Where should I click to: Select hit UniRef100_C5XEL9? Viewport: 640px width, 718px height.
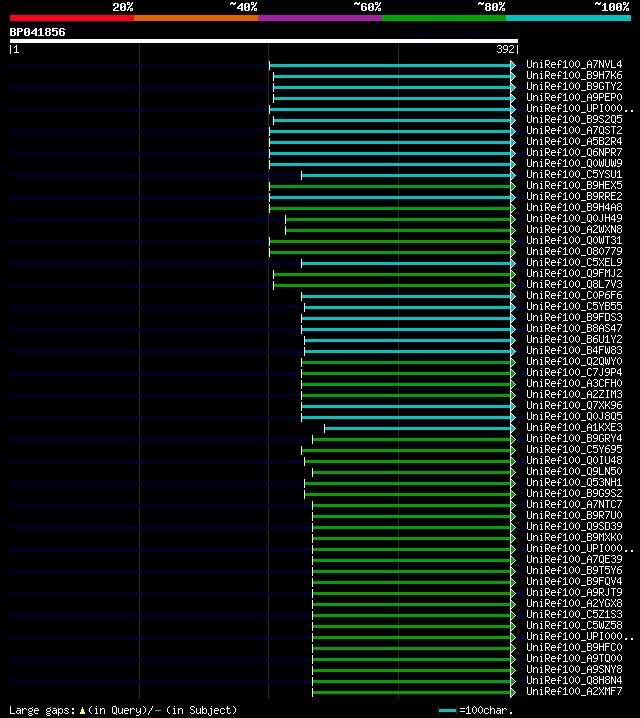(x=574, y=262)
